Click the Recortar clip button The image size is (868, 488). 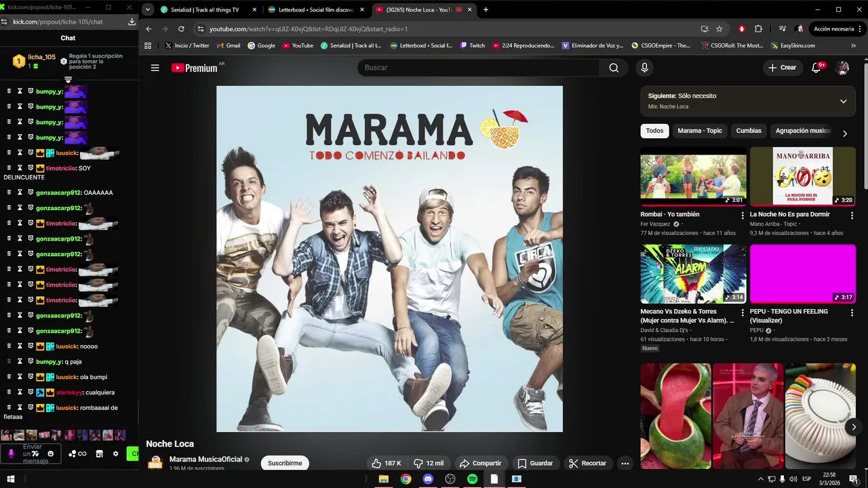tap(587, 464)
